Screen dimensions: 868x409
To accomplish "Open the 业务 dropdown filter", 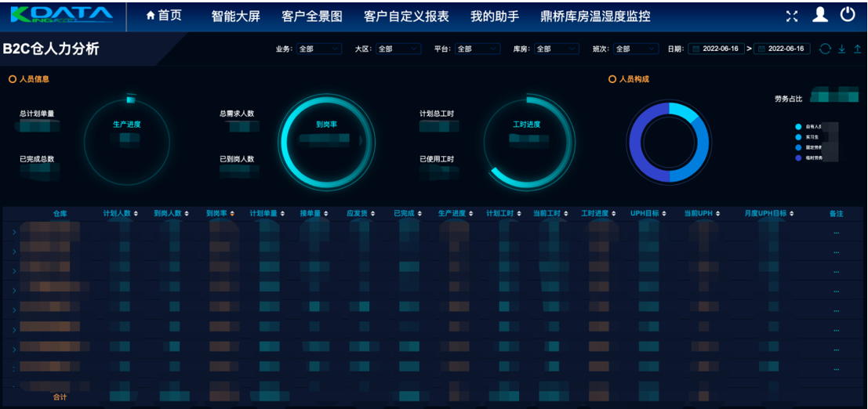I will click(x=318, y=49).
